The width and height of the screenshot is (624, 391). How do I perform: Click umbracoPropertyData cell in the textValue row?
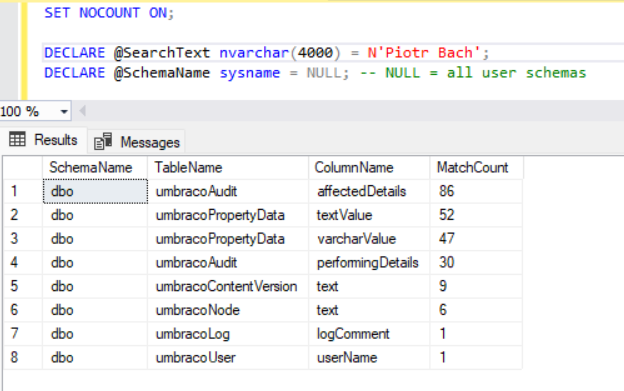228,215
